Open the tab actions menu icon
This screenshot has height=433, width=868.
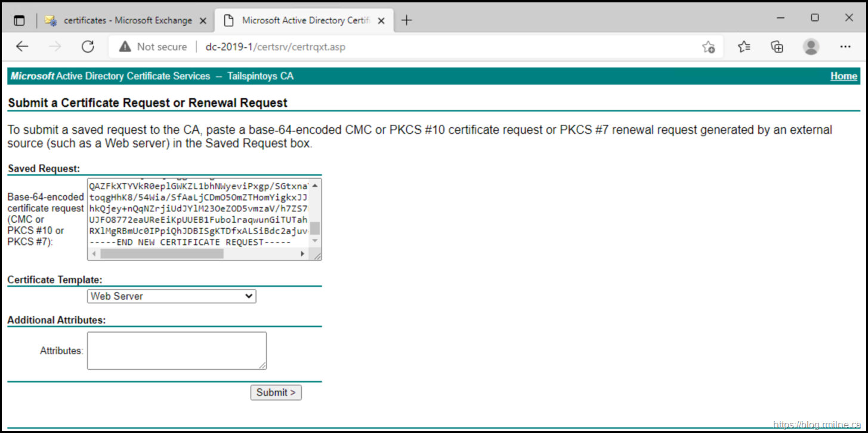[x=19, y=20]
